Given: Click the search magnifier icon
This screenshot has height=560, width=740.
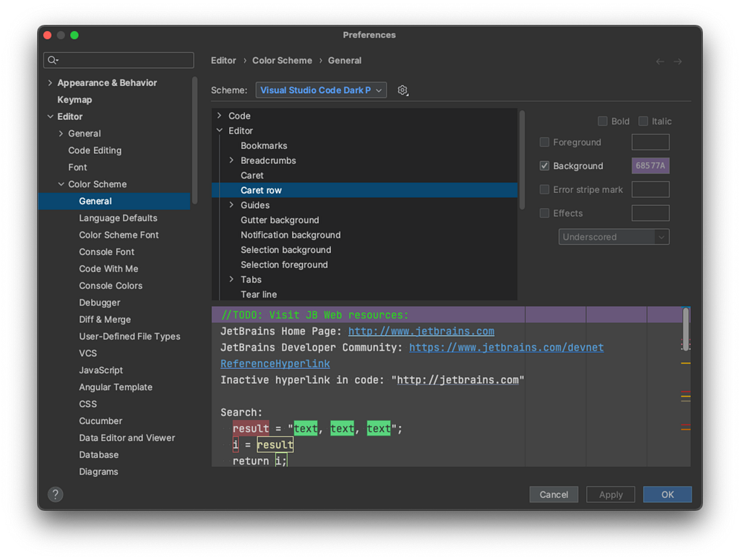Looking at the screenshot, I should pos(52,60).
